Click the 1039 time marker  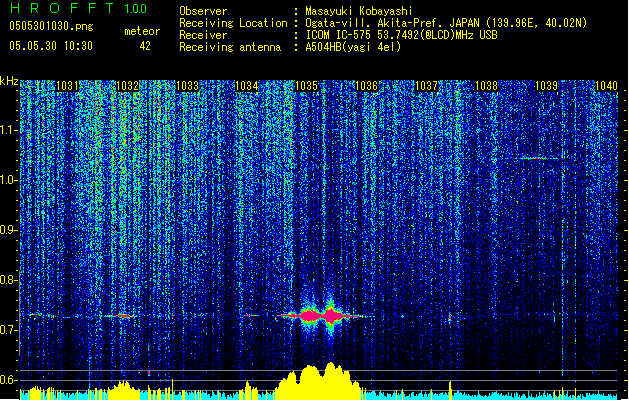click(546, 86)
